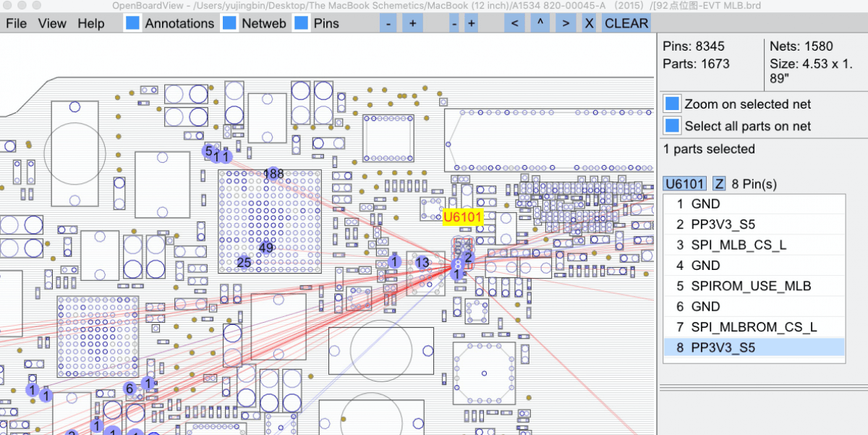The width and height of the screenshot is (868, 435).
Task: Select pin 7 SPI_MLBROM_CS_L row
Action: (x=754, y=327)
